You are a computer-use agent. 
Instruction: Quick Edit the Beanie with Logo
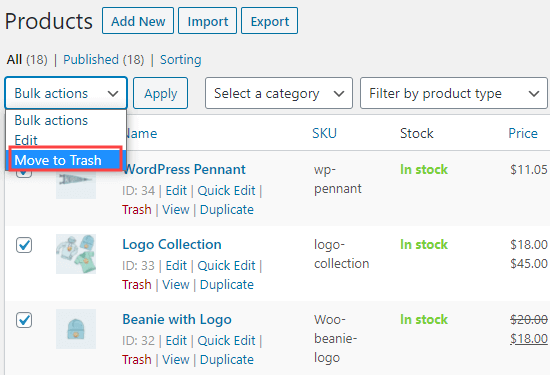coord(226,341)
